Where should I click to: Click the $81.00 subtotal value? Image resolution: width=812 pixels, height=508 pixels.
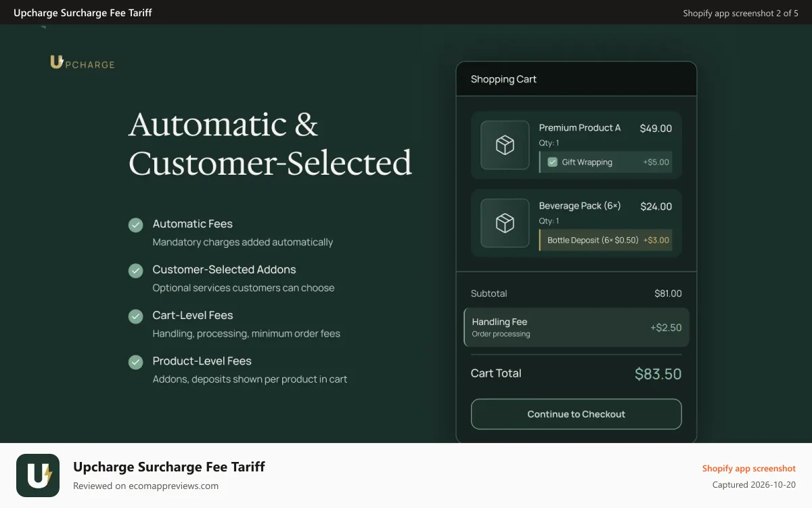pos(668,293)
